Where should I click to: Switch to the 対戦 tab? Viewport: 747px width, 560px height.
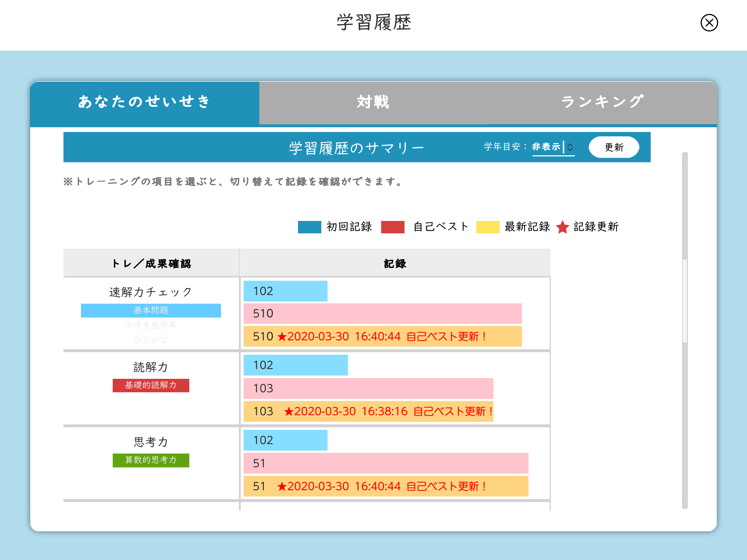point(373,102)
